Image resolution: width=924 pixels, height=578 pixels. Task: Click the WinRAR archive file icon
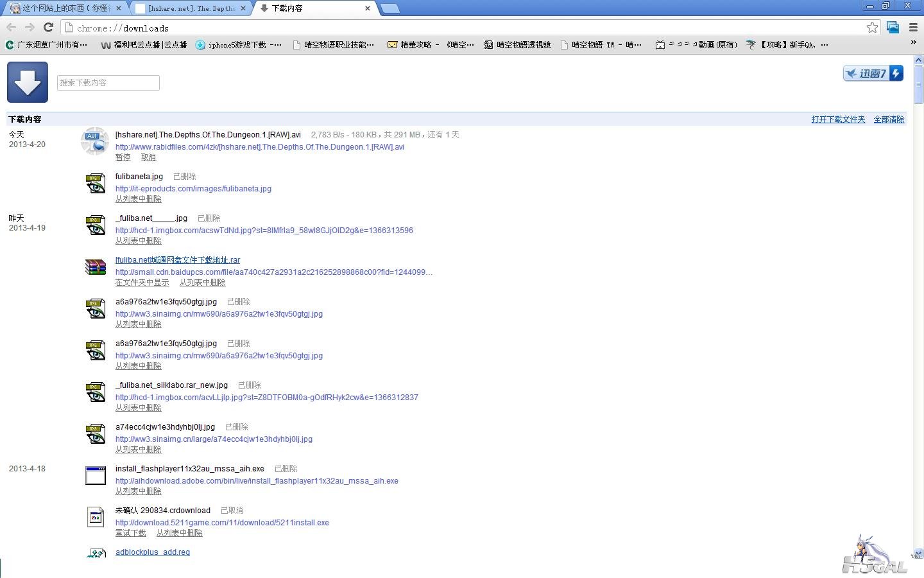point(96,267)
